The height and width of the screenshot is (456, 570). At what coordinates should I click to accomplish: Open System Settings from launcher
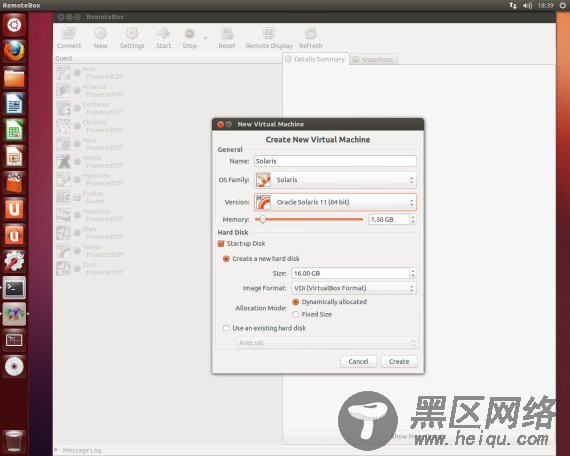click(x=14, y=261)
